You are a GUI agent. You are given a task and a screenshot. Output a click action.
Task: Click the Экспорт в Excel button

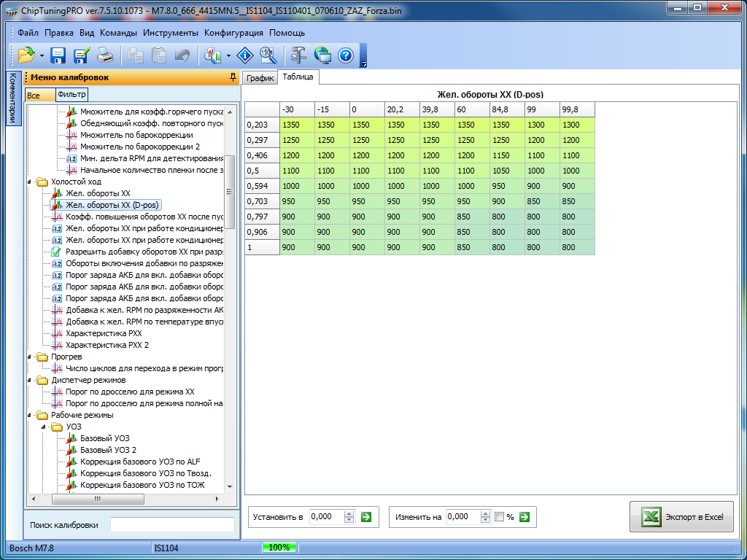click(682, 517)
